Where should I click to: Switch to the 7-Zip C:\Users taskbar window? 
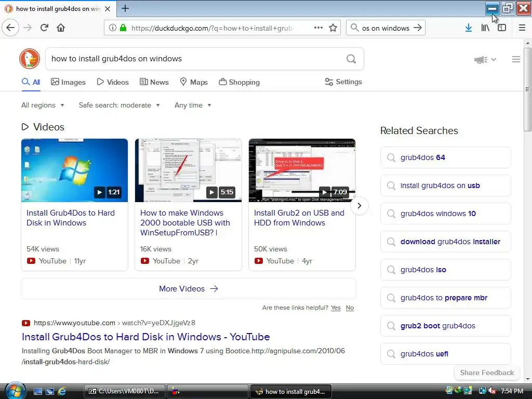coord(124,391)
